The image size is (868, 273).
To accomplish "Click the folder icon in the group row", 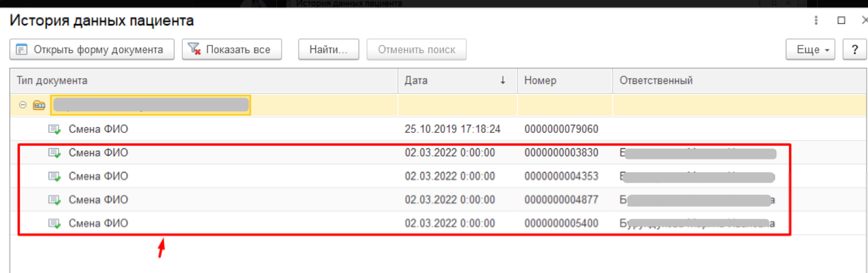I will [x=39, y=106].
